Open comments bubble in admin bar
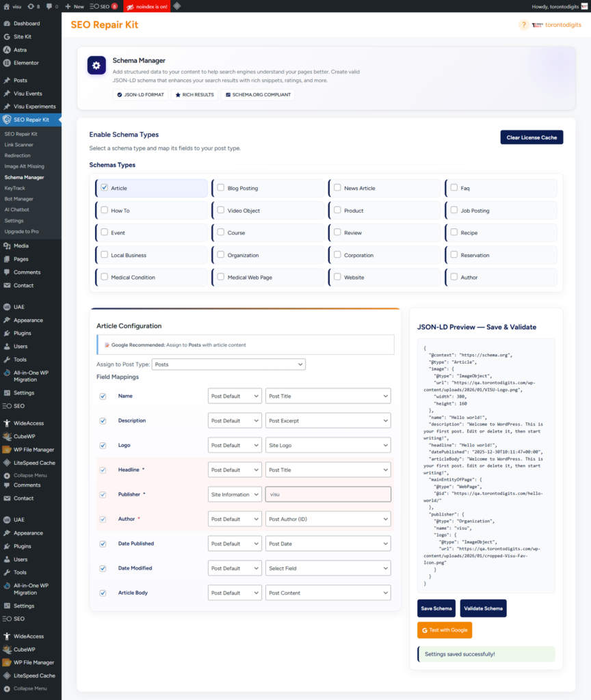The height and width of the screenshot is (700, 591). coord(49,6)
